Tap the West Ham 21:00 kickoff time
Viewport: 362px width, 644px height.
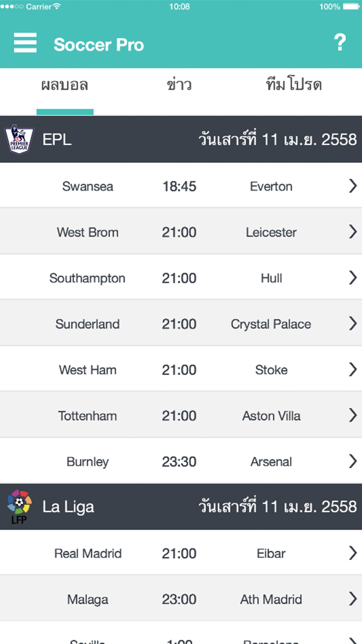pos(179,370)
